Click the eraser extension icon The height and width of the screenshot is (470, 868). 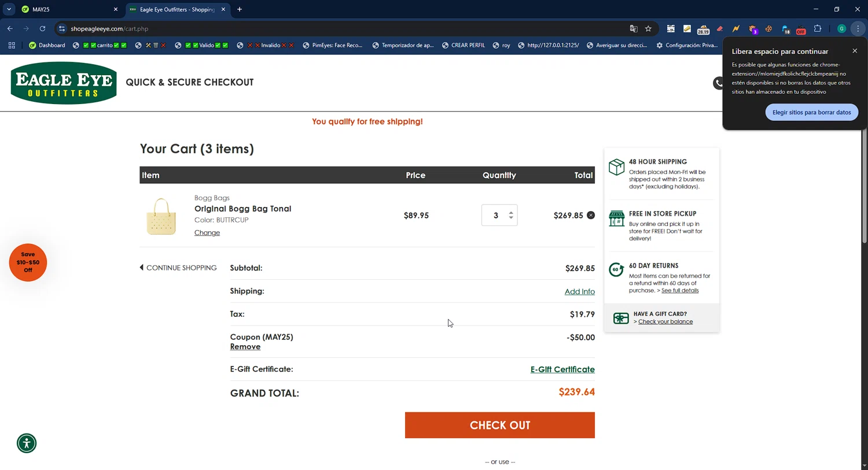(x=719, y=28)
